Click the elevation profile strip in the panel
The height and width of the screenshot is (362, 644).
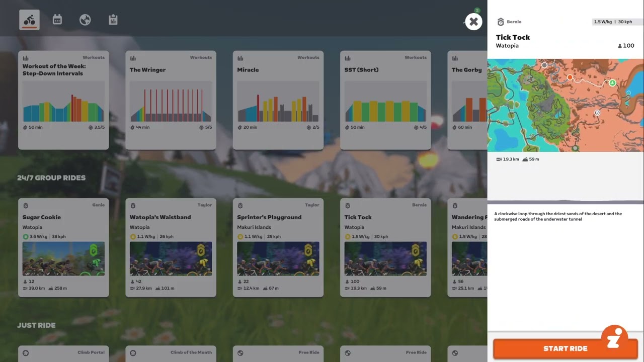pyautogui.click(x=566, y=201)
